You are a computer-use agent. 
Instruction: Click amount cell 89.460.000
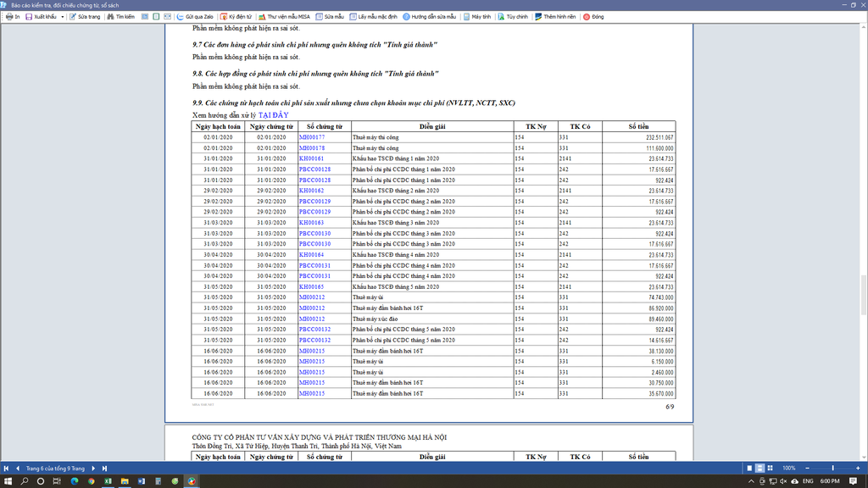(x=638, y=319)
